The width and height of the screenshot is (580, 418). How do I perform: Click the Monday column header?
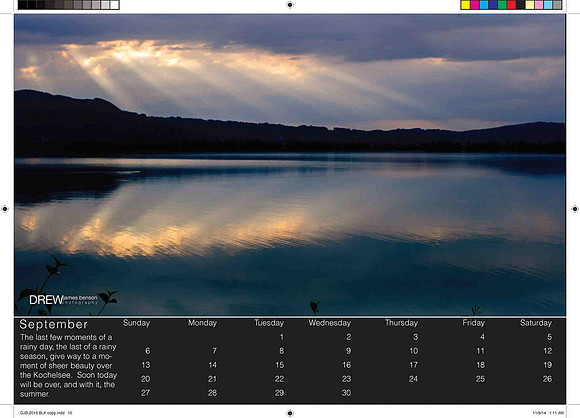pyautogui.click(x=202, y=323)
